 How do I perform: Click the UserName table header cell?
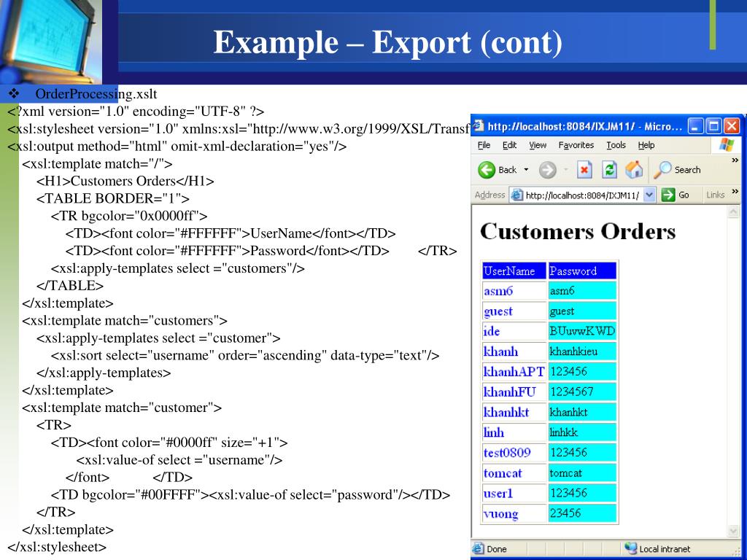pos(514,271)
